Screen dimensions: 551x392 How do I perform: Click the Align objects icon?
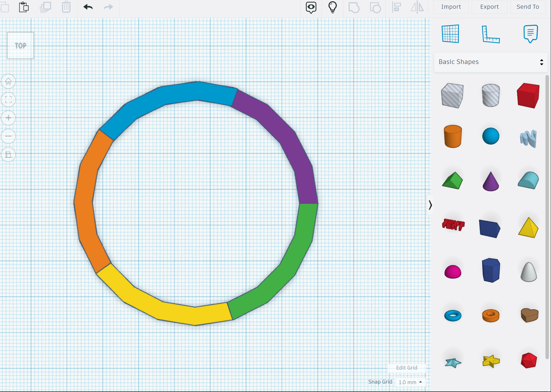tap(396, 8)
